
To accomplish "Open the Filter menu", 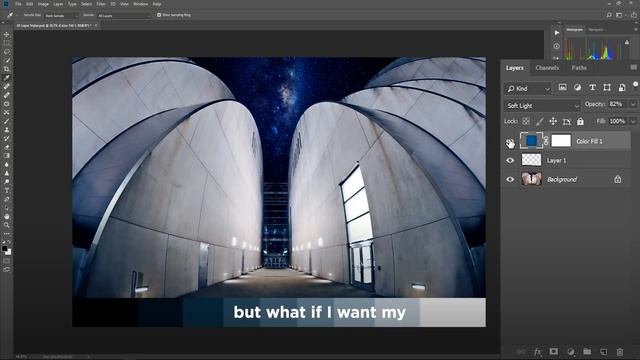I will click(101, 4).
